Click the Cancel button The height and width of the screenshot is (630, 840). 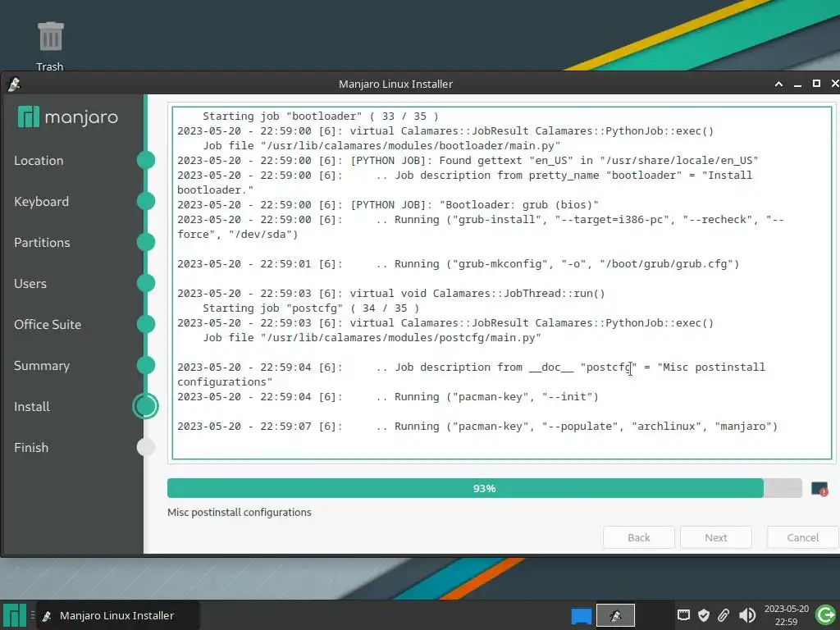pos(802,537)
